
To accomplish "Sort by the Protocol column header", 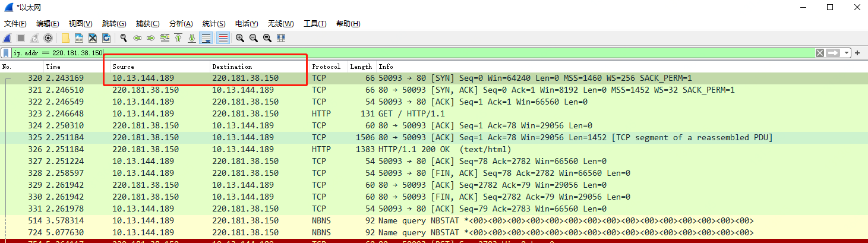I will 329,67.
